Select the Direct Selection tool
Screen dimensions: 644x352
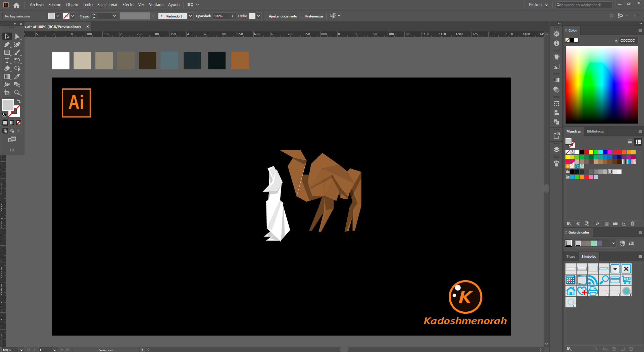click(x=17, y=36)
